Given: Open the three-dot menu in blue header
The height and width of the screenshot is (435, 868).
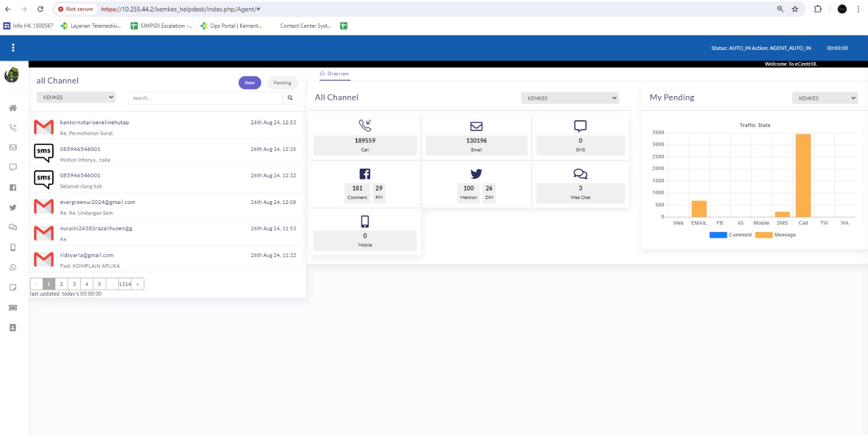Looking at the screenshot, I should coord(13,48).
